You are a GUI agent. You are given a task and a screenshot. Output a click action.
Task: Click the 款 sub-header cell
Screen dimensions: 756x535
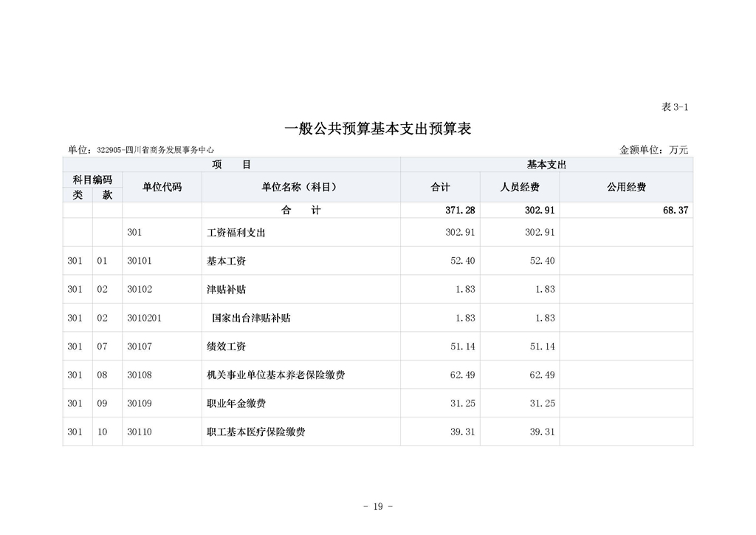tap(108, 194)
